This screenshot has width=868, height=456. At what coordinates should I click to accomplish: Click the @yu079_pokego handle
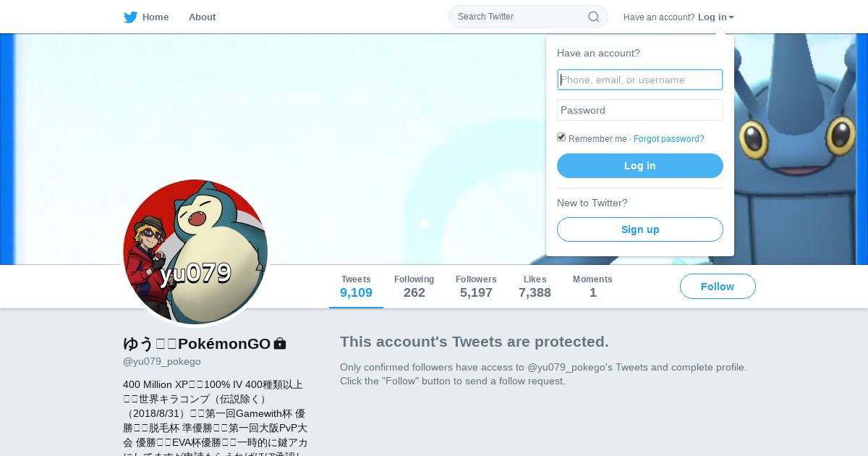coord(162,361)
